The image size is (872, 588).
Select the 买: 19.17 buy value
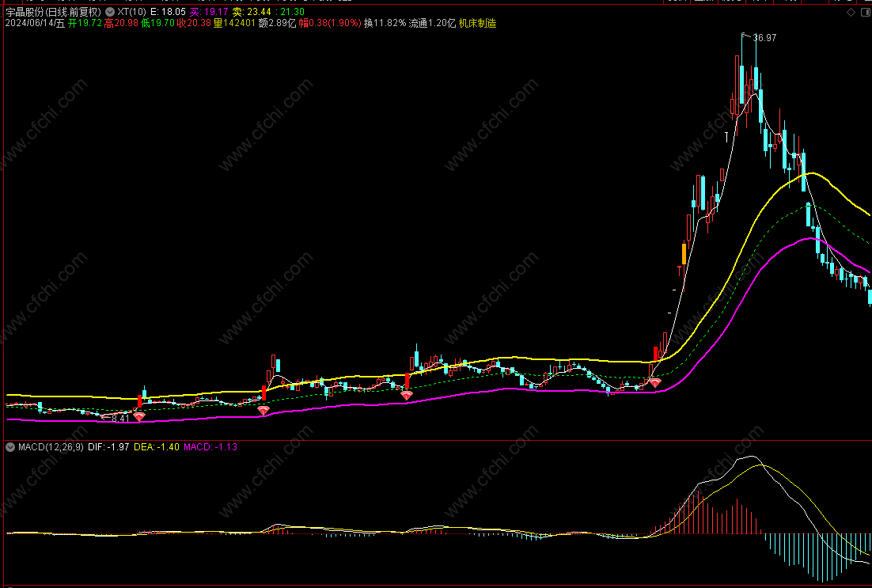209,12
